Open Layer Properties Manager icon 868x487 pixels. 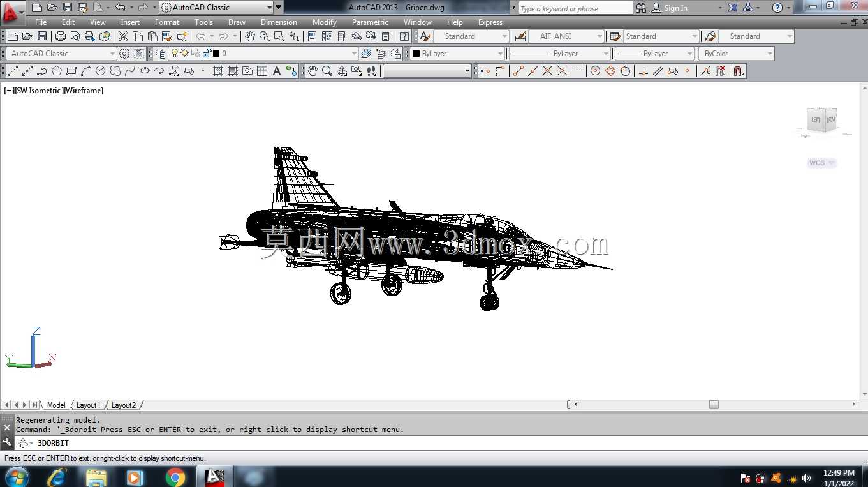pos(160,54)
